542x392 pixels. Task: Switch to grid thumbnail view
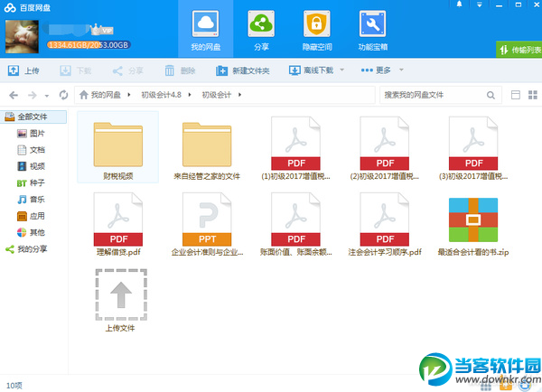(533, 95)
